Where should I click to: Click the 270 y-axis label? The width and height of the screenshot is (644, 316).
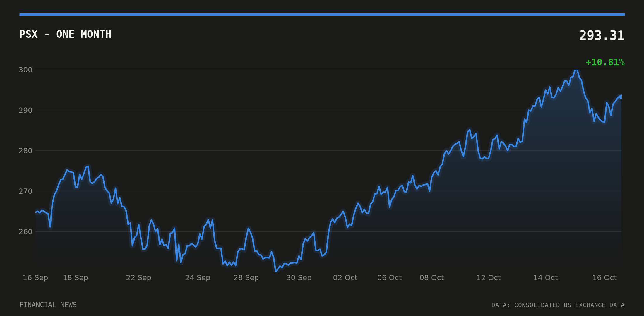[25, 191]
